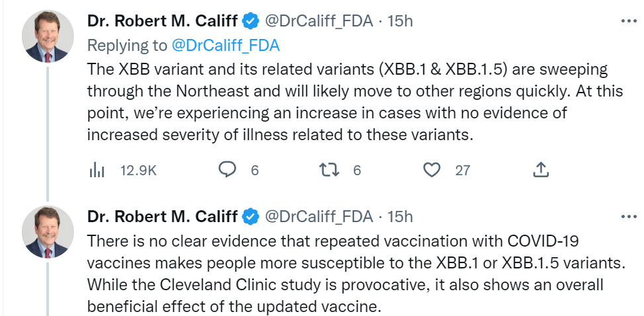This screenshot has width=644, height=316.
Task: Click verified badge on second tweet
Action: pyautogui.click(x=250, y=216)
